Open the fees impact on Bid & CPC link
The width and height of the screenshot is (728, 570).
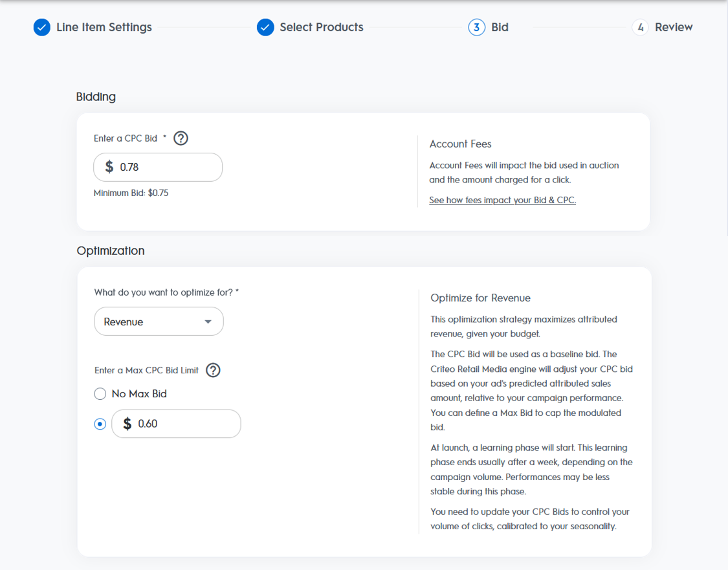pos(502,201)
